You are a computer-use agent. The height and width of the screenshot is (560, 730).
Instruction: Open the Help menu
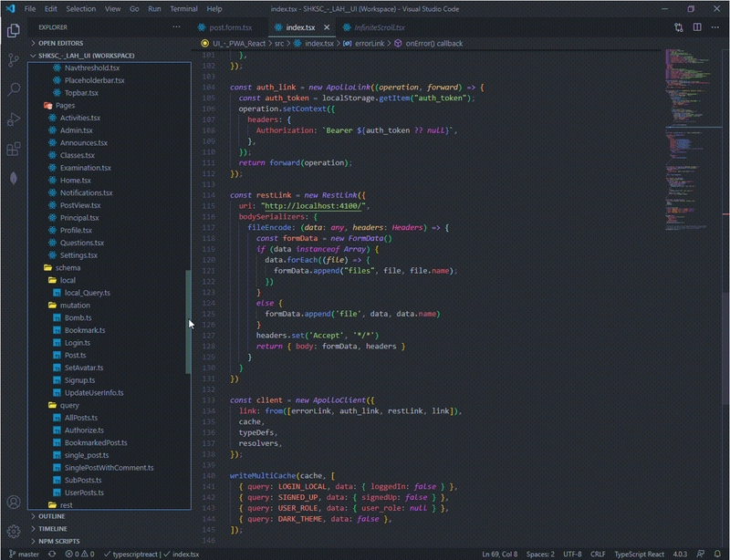coord(214,9)
